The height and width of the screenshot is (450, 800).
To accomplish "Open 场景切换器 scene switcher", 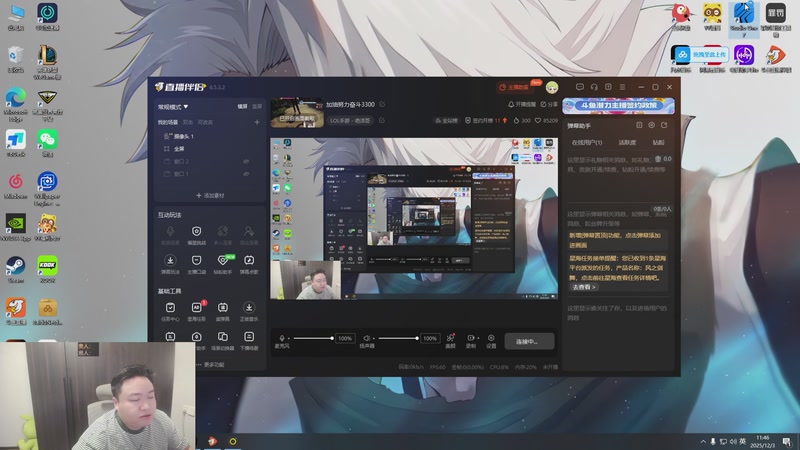I will click(222, 340).
